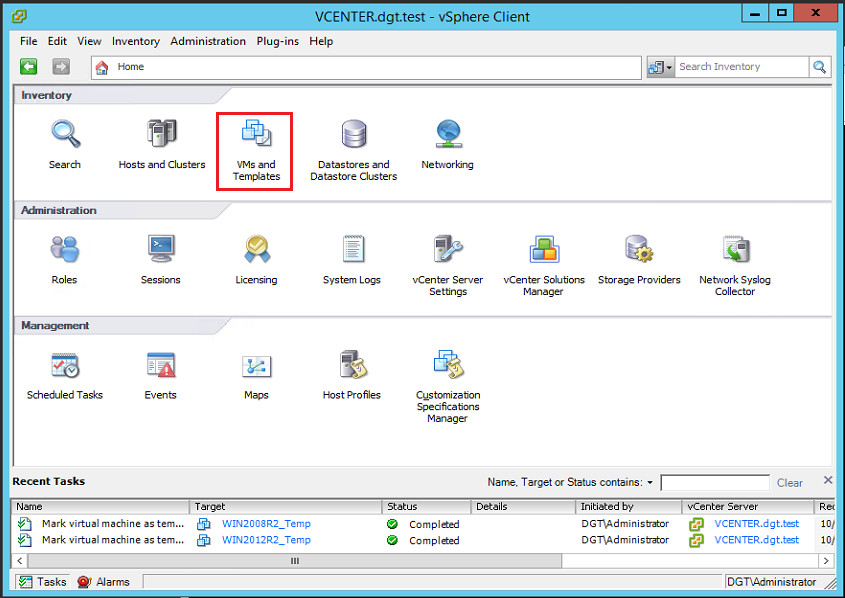Sort tasks by Status column header

tap(426, 506)
